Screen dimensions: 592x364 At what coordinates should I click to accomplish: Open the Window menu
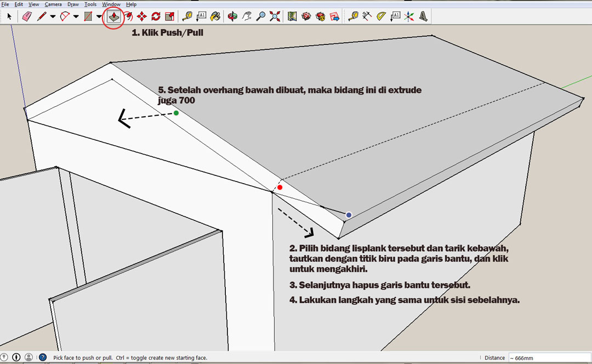[111, 4]
